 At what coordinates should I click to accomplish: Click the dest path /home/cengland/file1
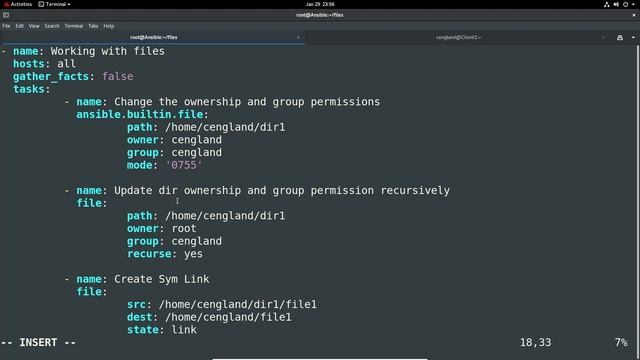228,317
